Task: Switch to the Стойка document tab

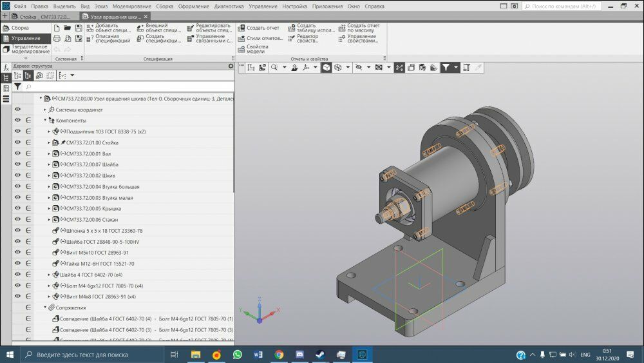Action: (x=43, y=16)
